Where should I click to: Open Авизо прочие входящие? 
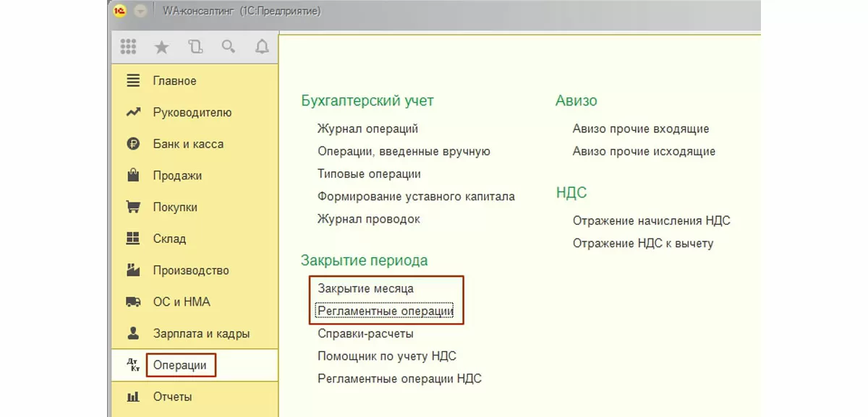641,129
